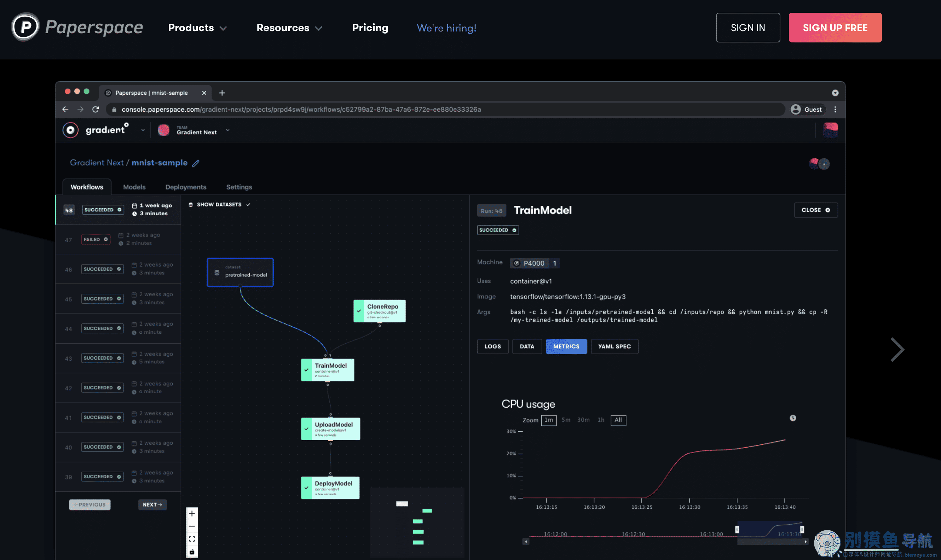View the YAML Spec tab

coord(614,346)
